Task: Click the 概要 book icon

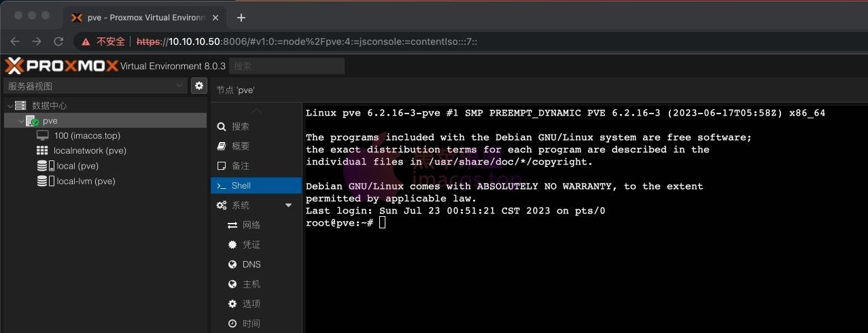Action: pos(221,146)
